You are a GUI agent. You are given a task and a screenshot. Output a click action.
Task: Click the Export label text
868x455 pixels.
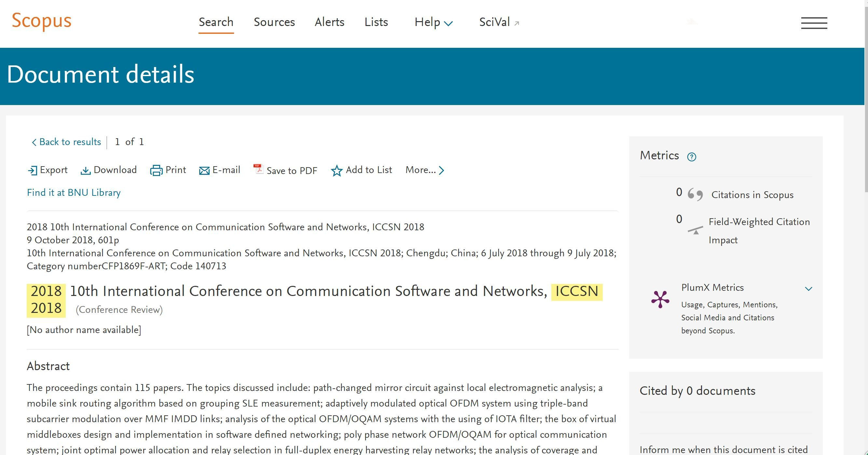(x=54, y=170)
